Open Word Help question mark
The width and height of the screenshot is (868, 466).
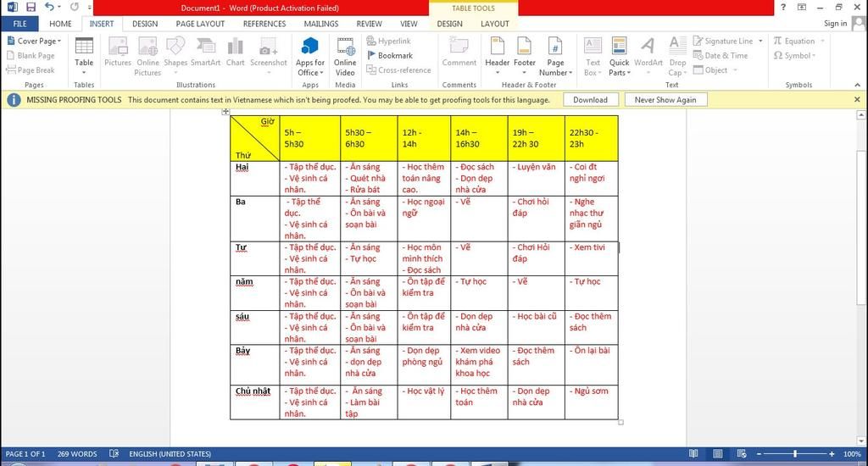(782, 7)
